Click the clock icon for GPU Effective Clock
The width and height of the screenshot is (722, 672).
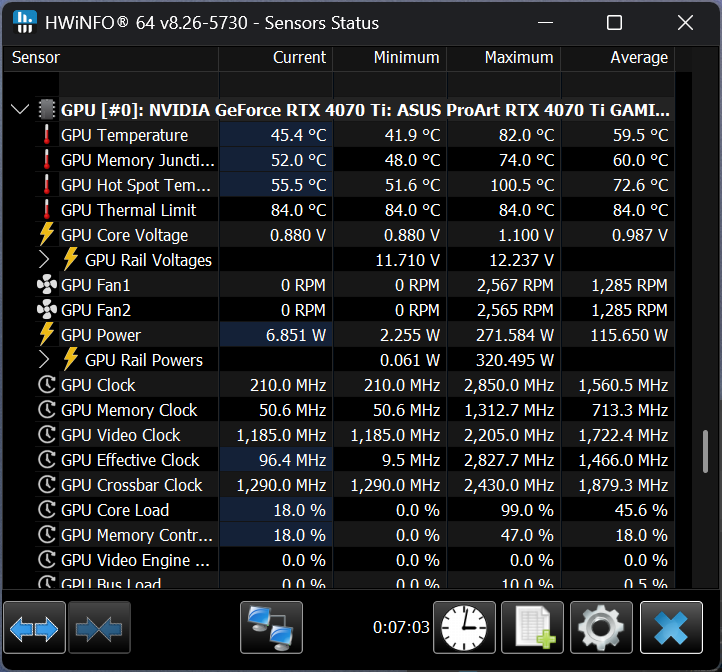[x=47, y=459]
